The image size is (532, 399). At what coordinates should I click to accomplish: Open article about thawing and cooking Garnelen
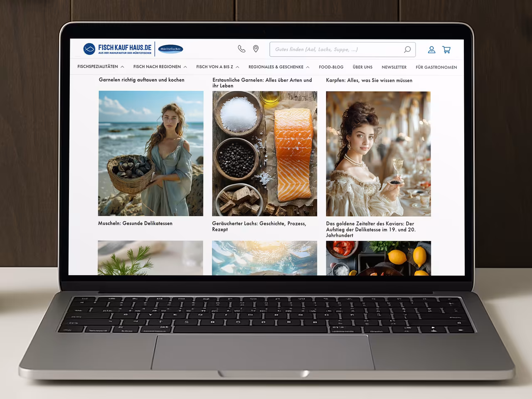[x=141, y=80]
